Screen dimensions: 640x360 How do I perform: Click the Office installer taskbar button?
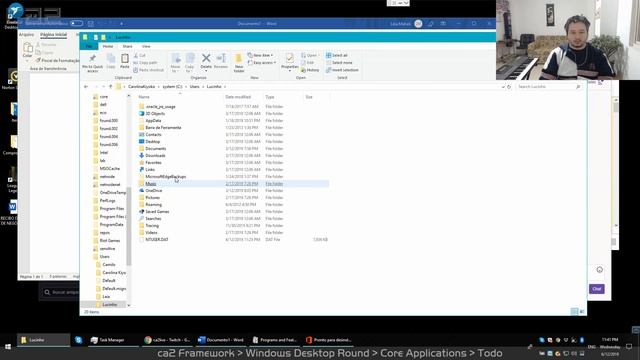click(x=328, y=340)
